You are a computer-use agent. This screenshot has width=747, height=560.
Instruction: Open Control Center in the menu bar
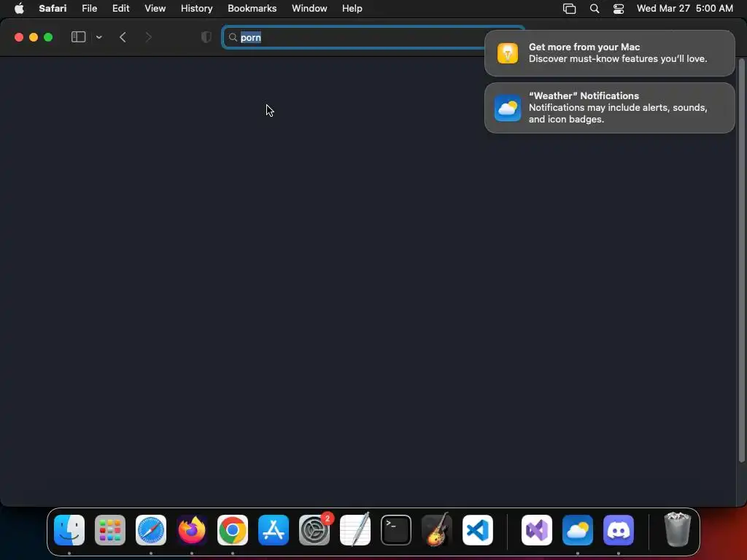coord(619,9)
